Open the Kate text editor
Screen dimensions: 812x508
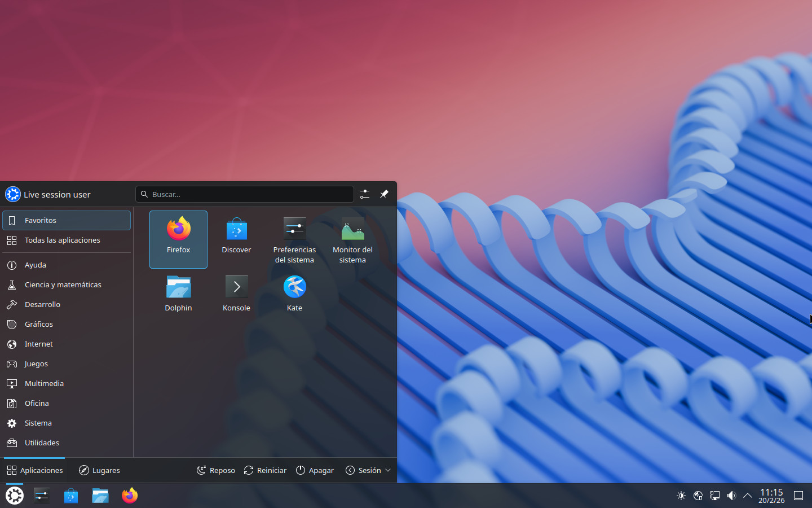pyautogui.click(x=294, y=294)
